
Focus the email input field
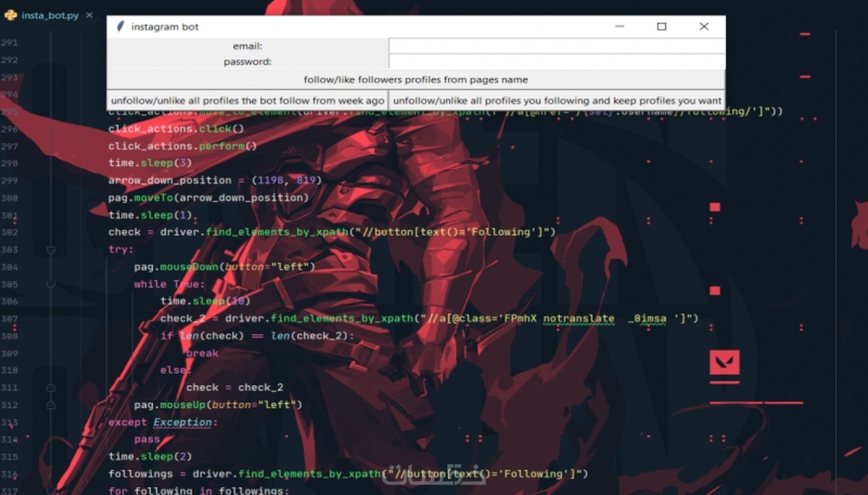click(557, 46)
